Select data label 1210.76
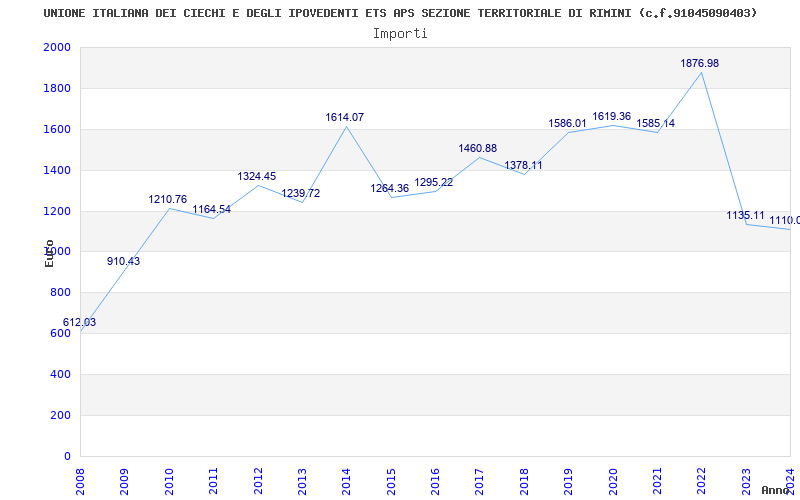 click(x=168, y=199)
